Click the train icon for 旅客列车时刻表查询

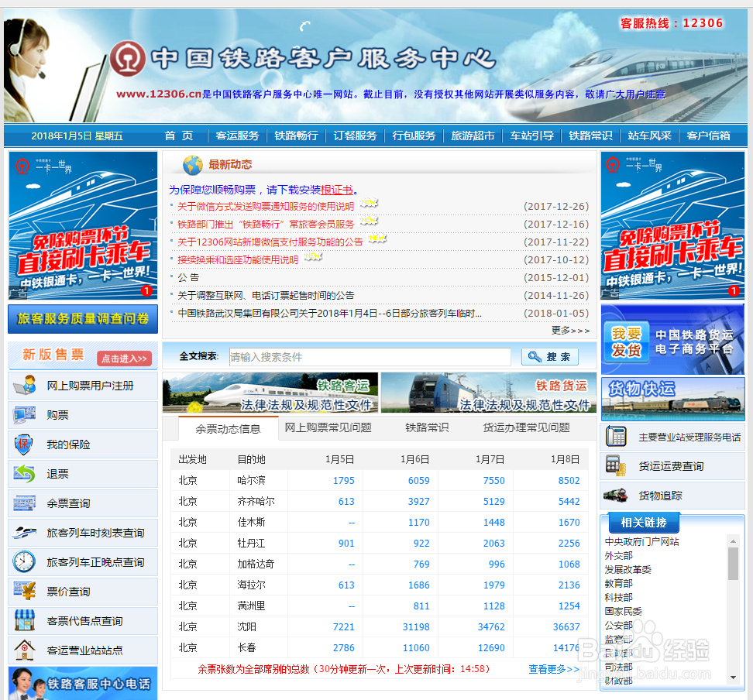pos(25,533)
